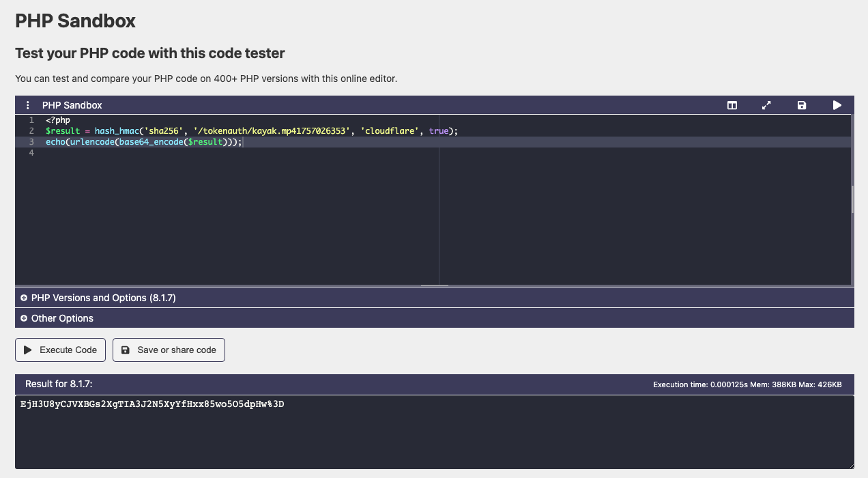Click the split comparison view icon
868x478 pixels.
point(732,105)
